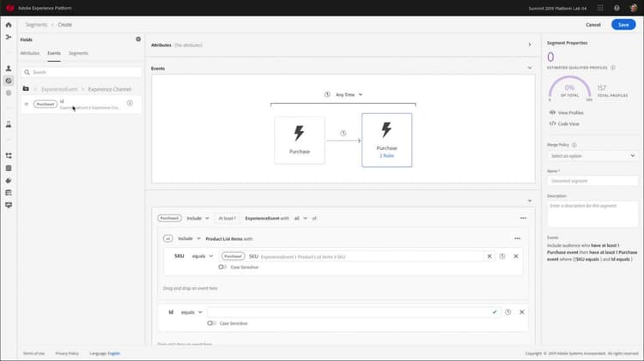
Task: Click At least 1 count button
Action: 228,219
